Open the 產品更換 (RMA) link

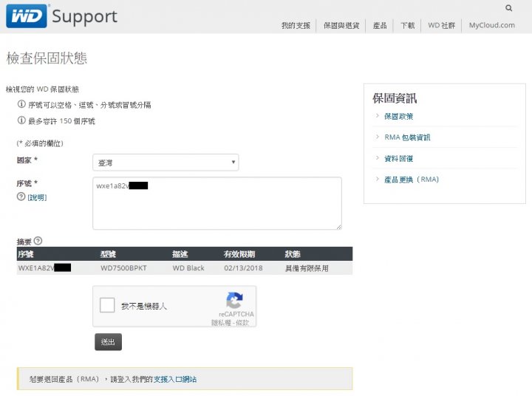point(412,180)
